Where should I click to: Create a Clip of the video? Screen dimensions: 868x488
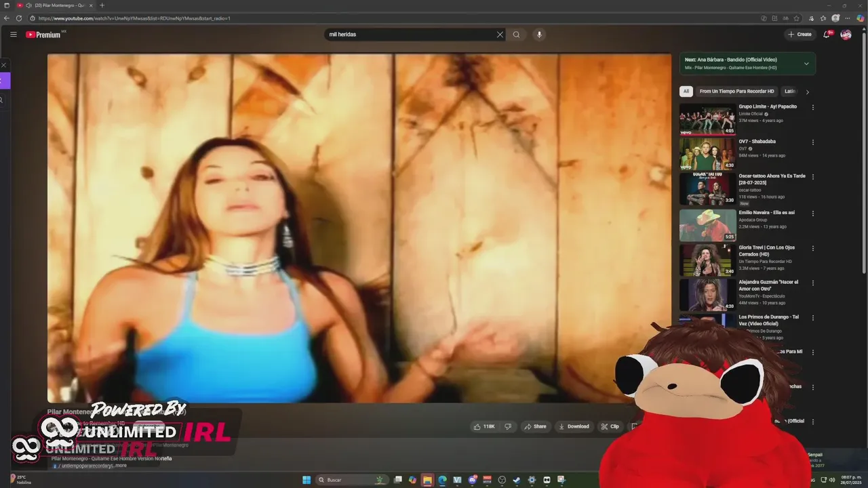[x=610, y=426]
